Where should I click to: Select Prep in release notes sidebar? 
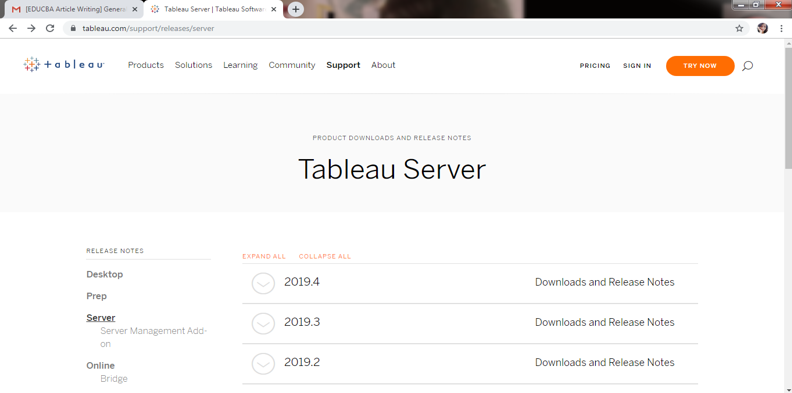[96, 296]
